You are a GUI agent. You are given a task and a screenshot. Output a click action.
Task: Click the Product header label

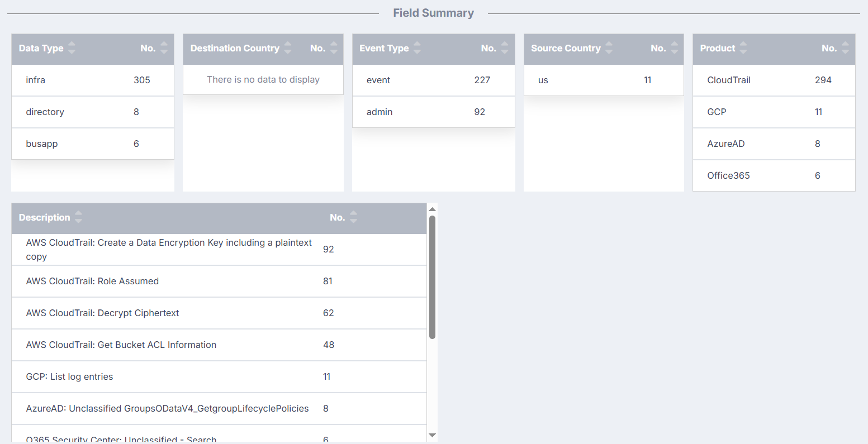coord(718,48)
